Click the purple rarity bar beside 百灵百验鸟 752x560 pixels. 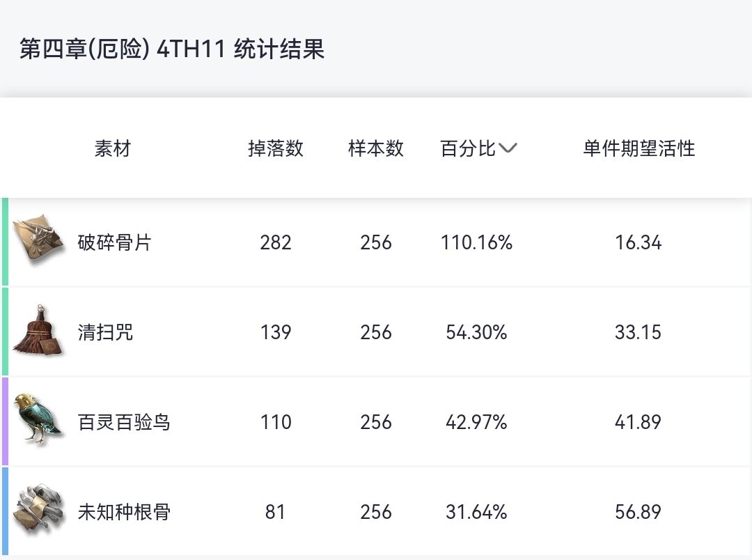pos(6,422)
